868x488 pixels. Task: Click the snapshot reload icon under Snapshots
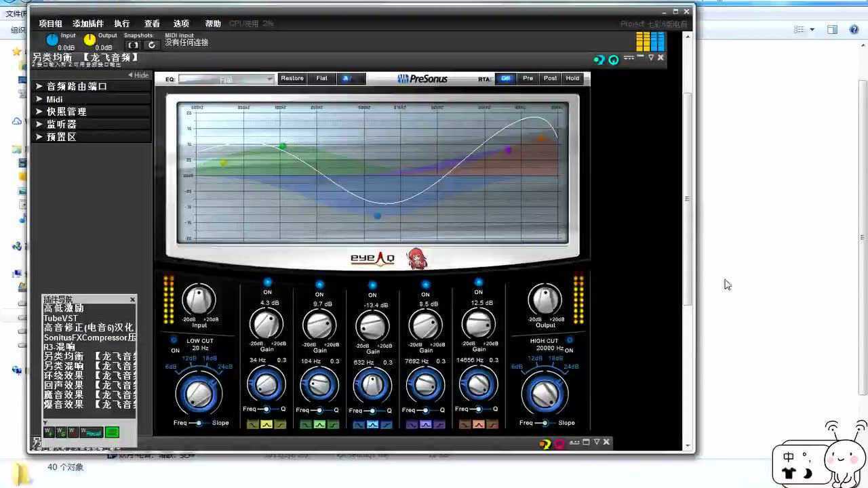(x=151, y=45)
